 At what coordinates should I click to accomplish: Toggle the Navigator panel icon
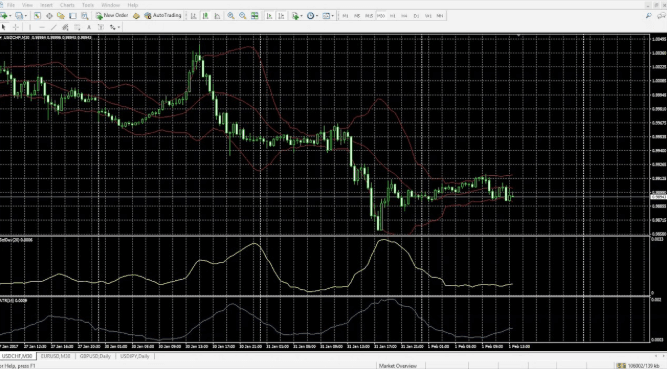tap(61, 16)
